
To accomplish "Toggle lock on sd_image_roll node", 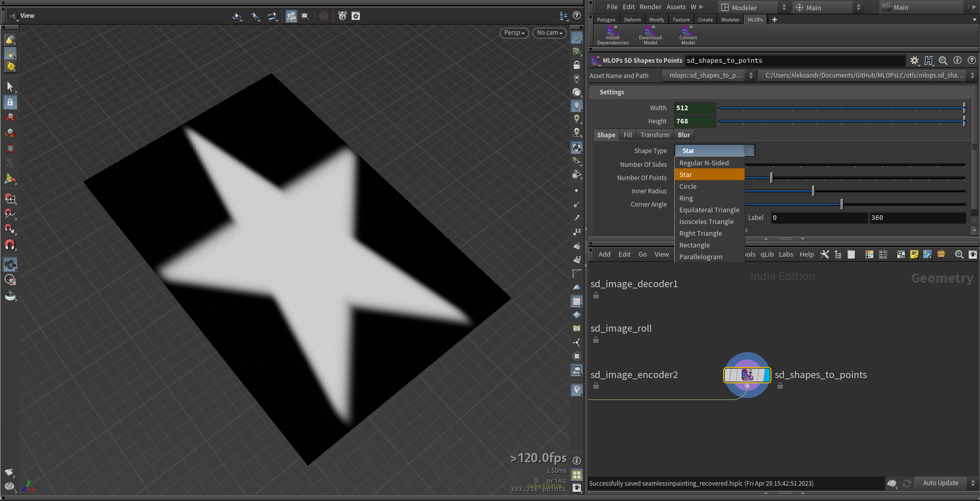I will point(596,340).
